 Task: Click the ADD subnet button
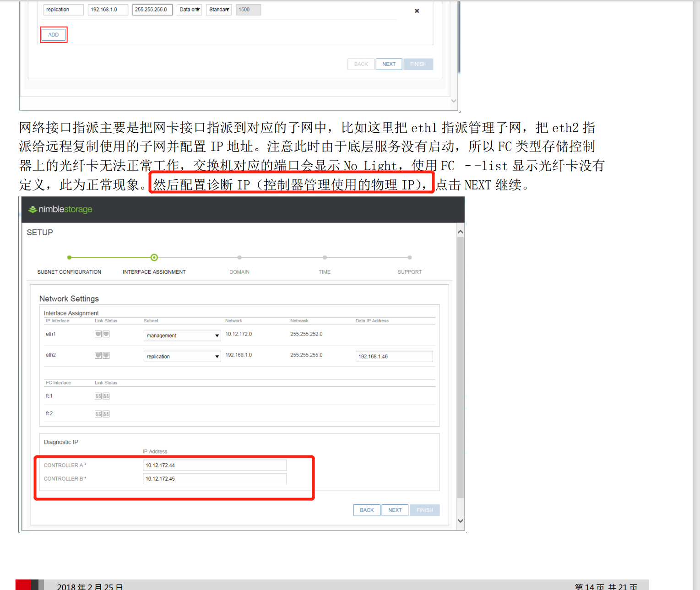pyautogui.click(x=54, y=35)
